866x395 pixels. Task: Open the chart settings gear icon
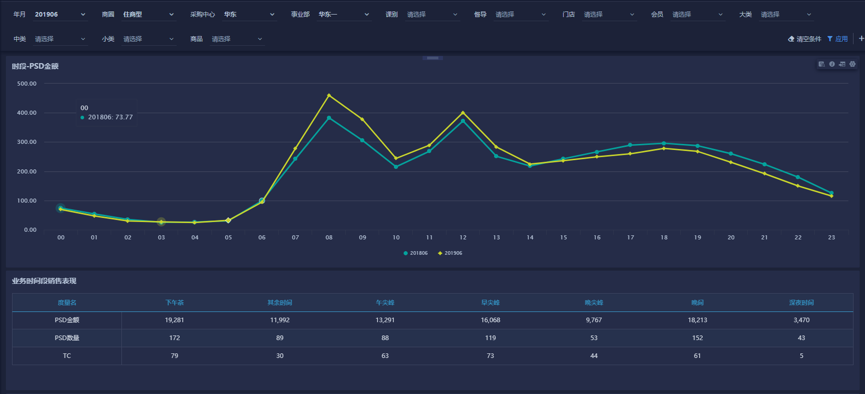tap(852, 65)
